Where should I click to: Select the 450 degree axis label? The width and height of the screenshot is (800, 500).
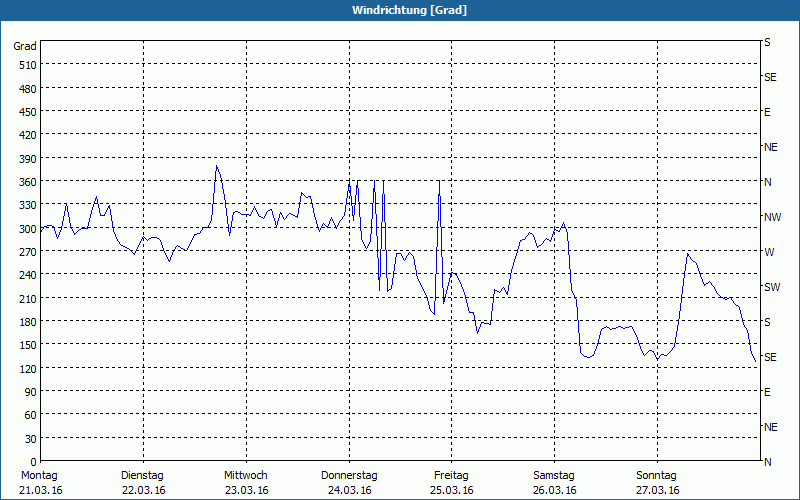click(26, 112)
